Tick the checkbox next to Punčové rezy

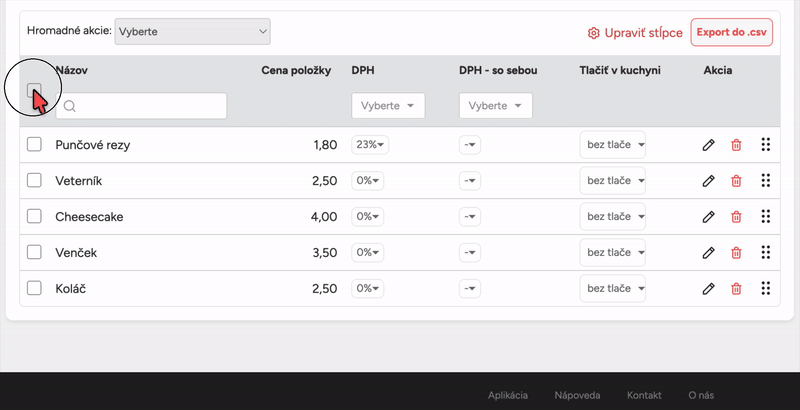click(34, 145)
